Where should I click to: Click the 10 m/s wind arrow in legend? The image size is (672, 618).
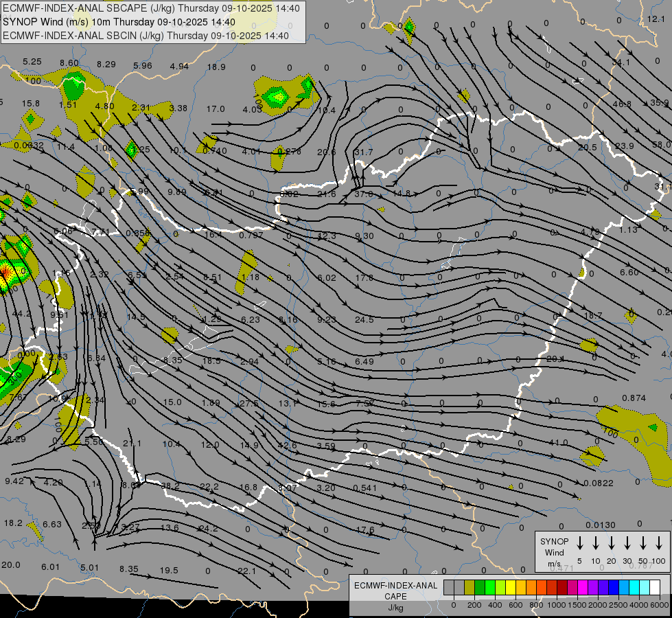(x=596, y=543)
